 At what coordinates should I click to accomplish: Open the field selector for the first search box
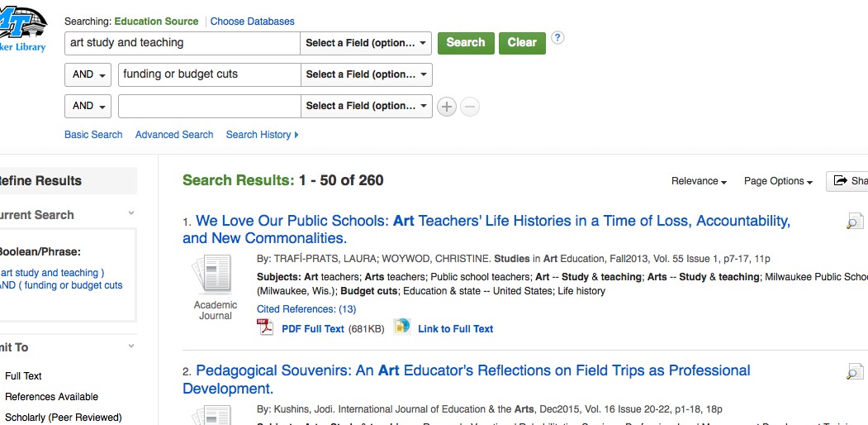366,43
